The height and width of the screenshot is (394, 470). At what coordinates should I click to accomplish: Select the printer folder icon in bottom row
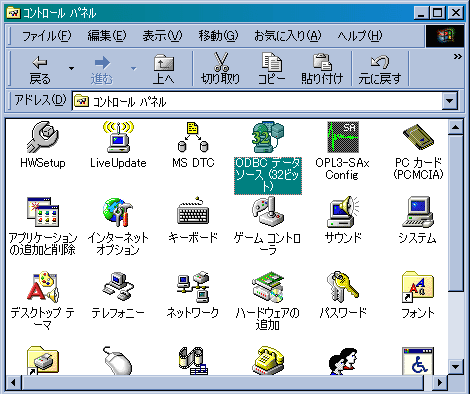[x=43, y=361]
